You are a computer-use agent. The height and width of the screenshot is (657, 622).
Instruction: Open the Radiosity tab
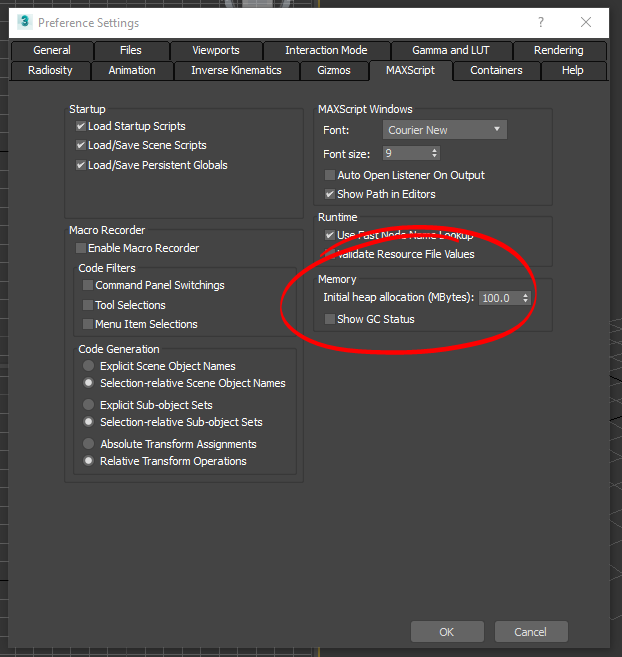point(50,70)
